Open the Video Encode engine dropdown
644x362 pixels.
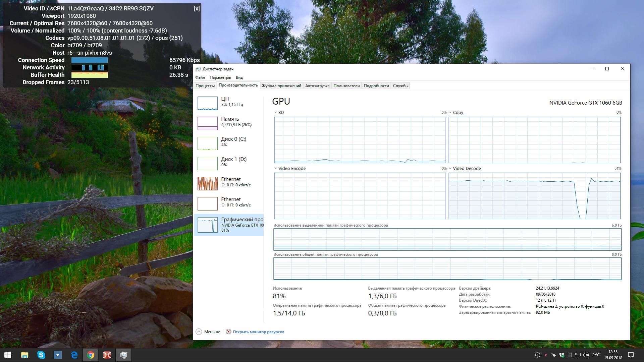276,169
